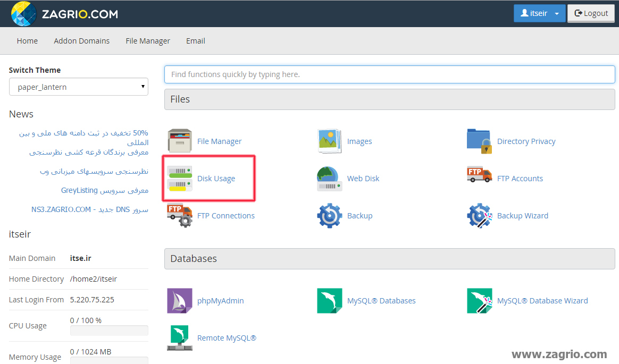
Task: Click the main domain value itse.ir
Action: click(x=80, y=258)
